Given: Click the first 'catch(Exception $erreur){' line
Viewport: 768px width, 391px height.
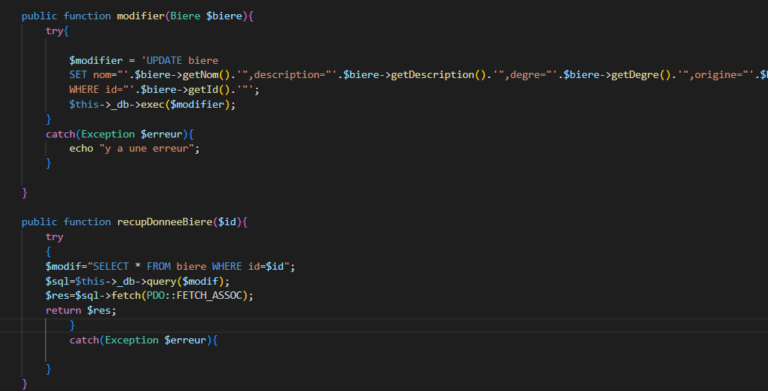Looking at the screenshot, I should (120, 134).
